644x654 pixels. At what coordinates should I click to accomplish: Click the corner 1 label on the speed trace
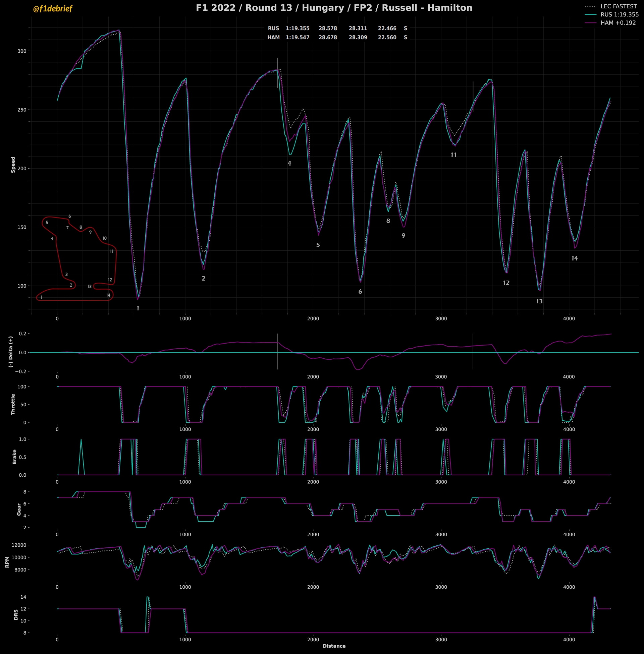(138, 308)
